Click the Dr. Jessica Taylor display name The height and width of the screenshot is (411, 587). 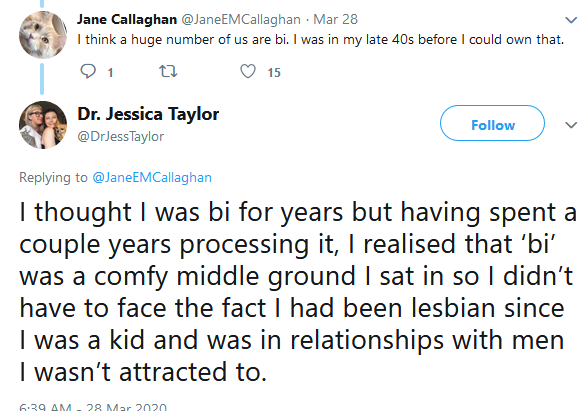coord(148,114)
